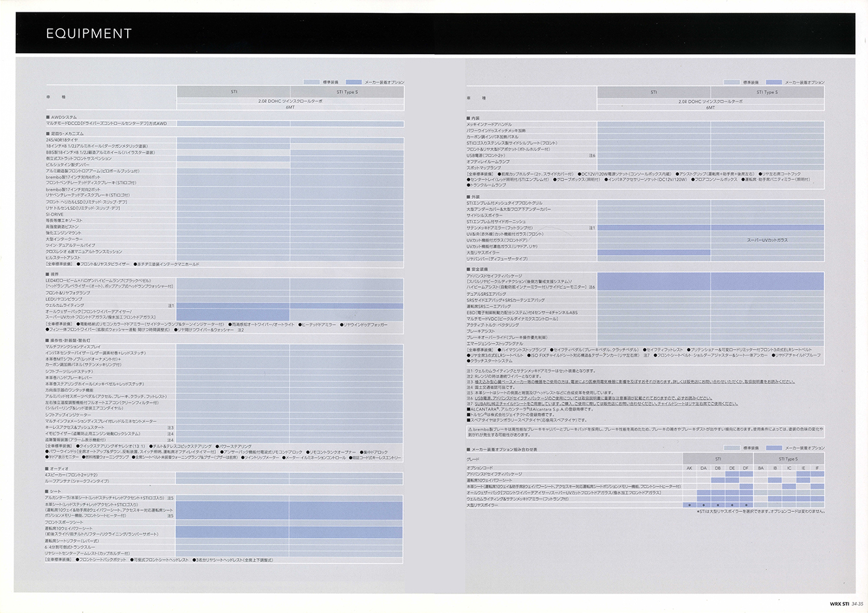This screenshot has width=868, height=613.
Task: Select the メーカー装着オプション組み合わせ表 heading
Action: pyautogui.click(x=503, y=449)
